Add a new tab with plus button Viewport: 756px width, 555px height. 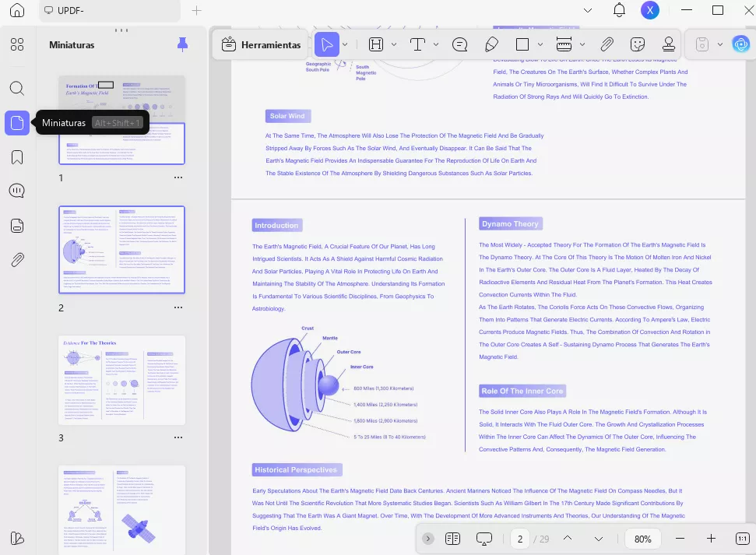196,10
